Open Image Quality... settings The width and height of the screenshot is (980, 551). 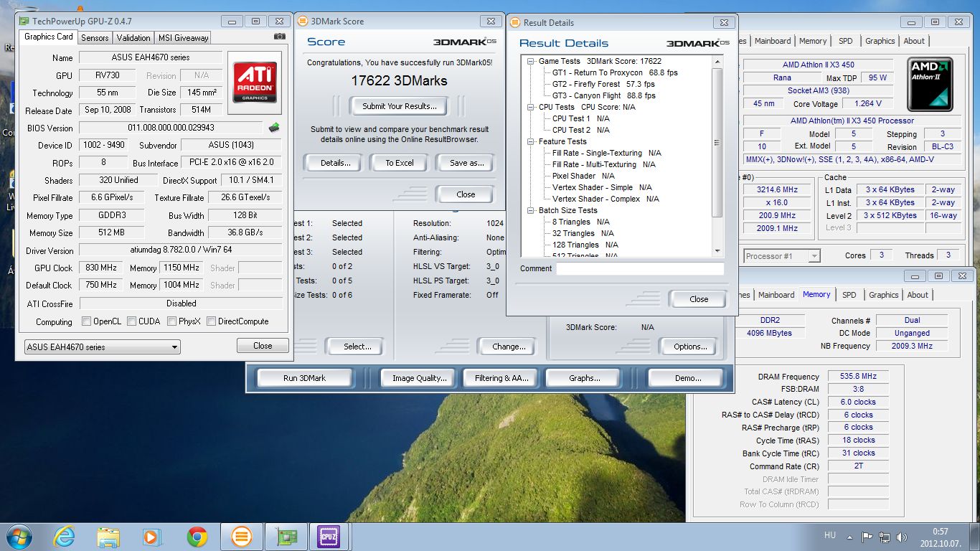coord(419,378)
